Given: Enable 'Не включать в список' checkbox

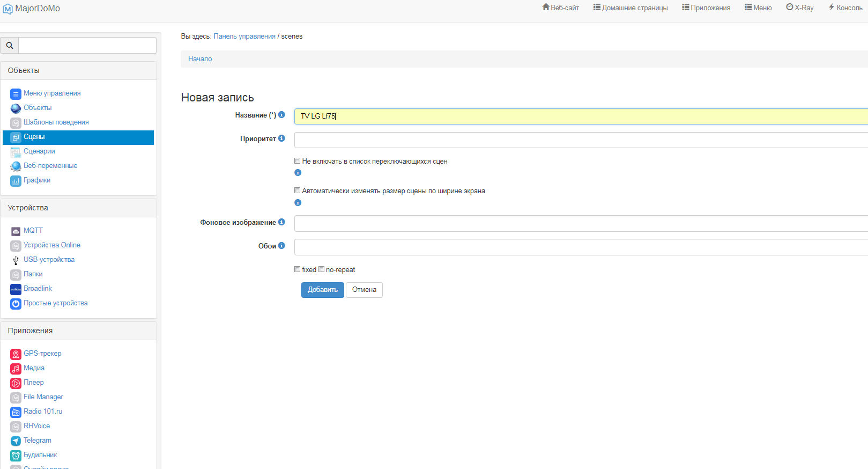Looking at the screenshot, I should coord(298,161).
